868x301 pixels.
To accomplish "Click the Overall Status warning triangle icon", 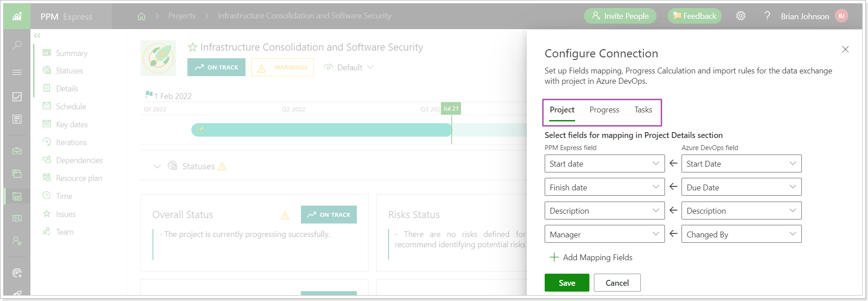I will 285,215.
